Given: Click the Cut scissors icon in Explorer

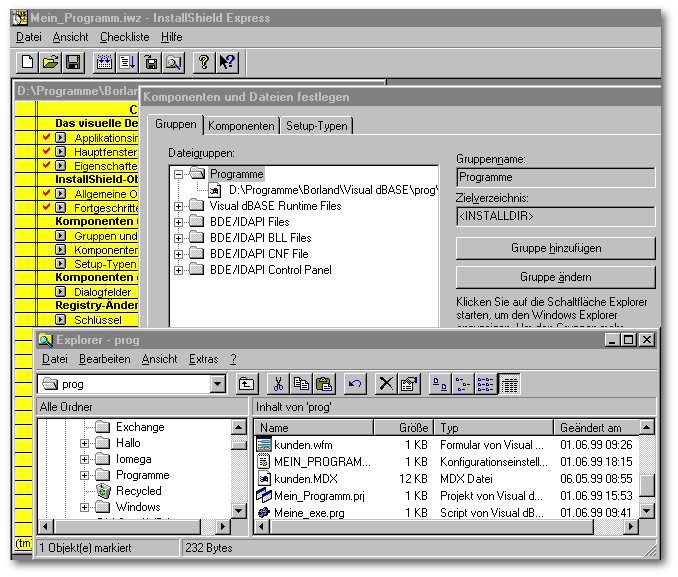Looking at the screenshot, I should pyautogui.click(x=279, y=384).
